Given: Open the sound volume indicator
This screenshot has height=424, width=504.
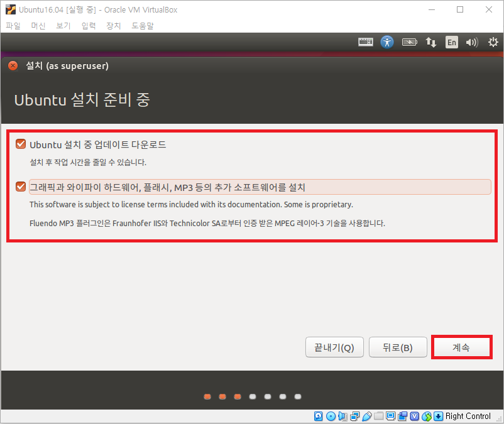Looking at the screenshot, I should pos(472,42).
